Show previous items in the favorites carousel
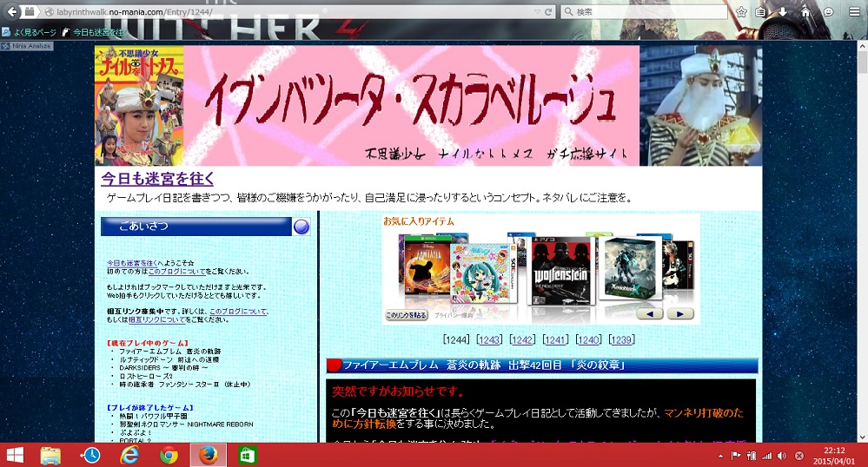The image size is (868, 467). pos(650,313)
